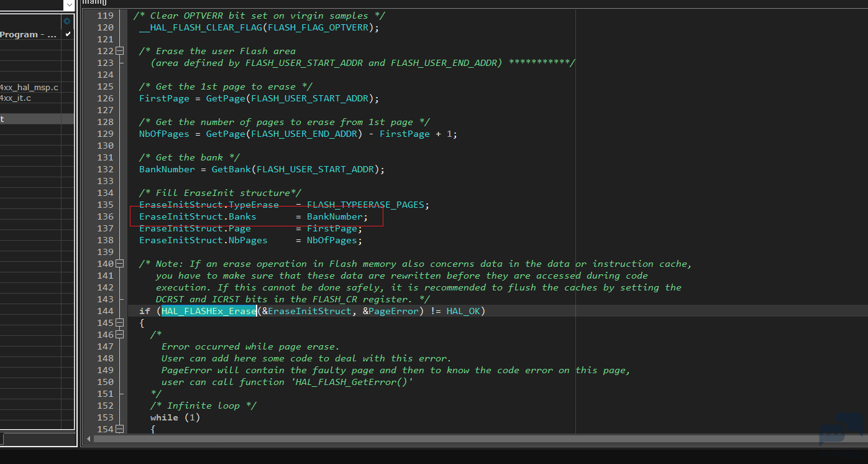This screenshot has height=464, width=868.
Task: Toggle the checkmark beside the Program entry
Action: click(68, 34)
